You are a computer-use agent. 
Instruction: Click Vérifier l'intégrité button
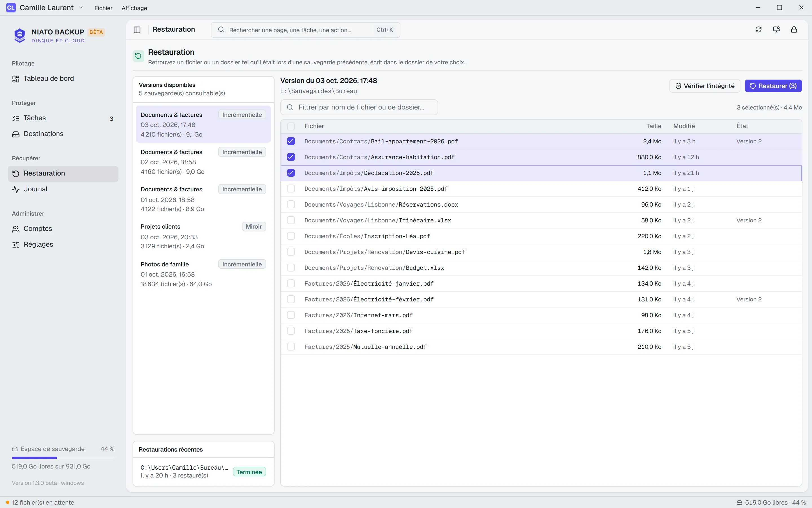[x=705, y=86]
